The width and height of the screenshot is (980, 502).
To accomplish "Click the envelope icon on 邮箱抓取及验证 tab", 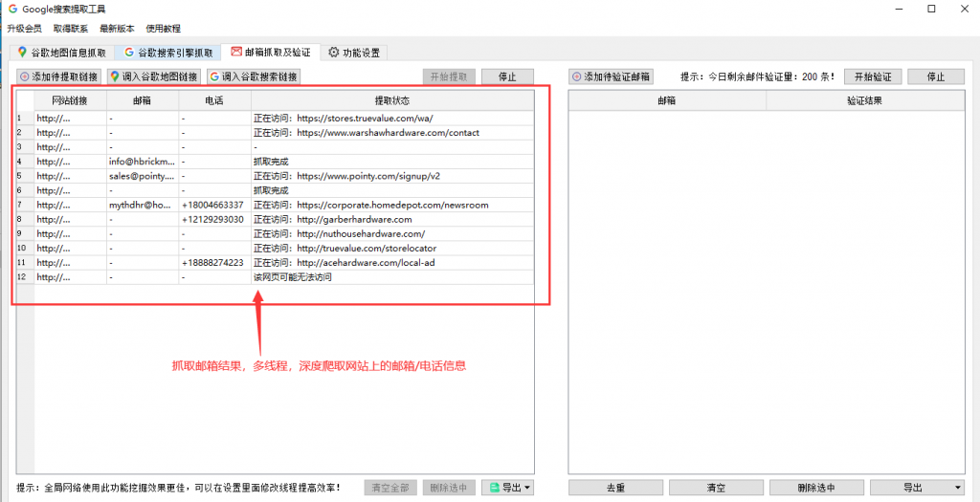I will coord(235,52).
